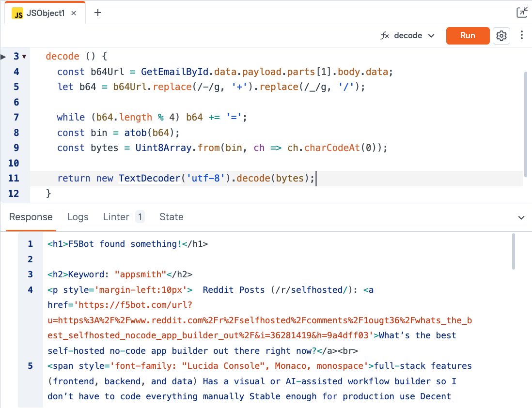This screenshot has width=532, height=408.
Task: Click the JS file icon on JSObject1 tab
Action: click(18, 14)
